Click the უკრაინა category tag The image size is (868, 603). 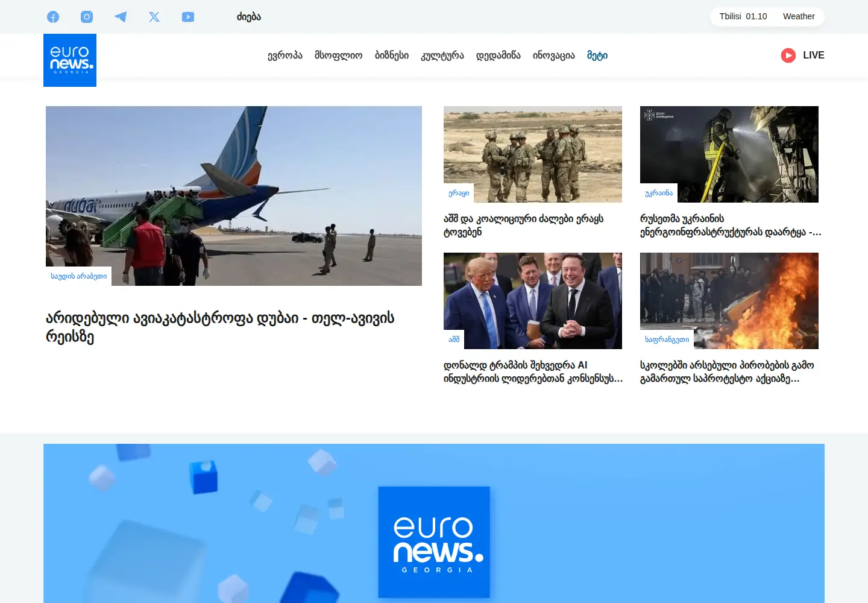(659, 193)
